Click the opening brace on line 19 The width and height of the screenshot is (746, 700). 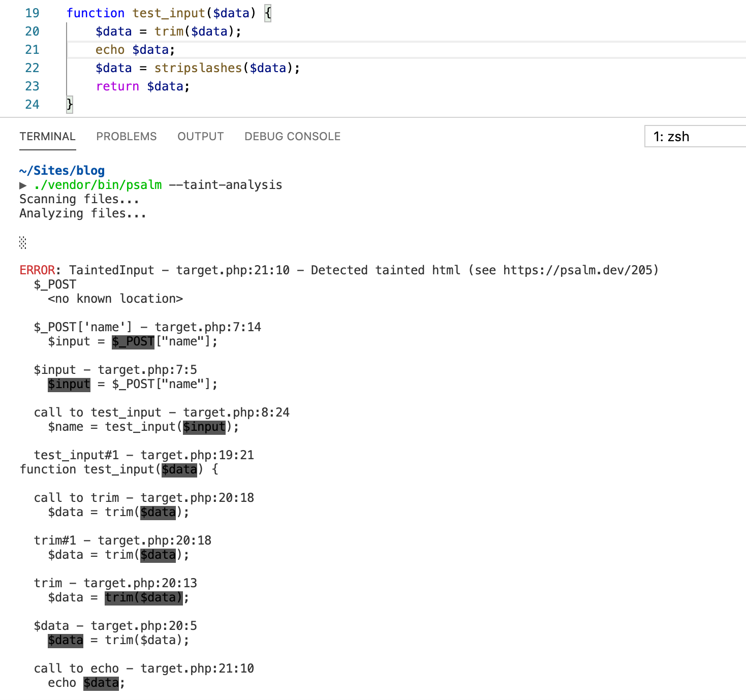(268, 13)
